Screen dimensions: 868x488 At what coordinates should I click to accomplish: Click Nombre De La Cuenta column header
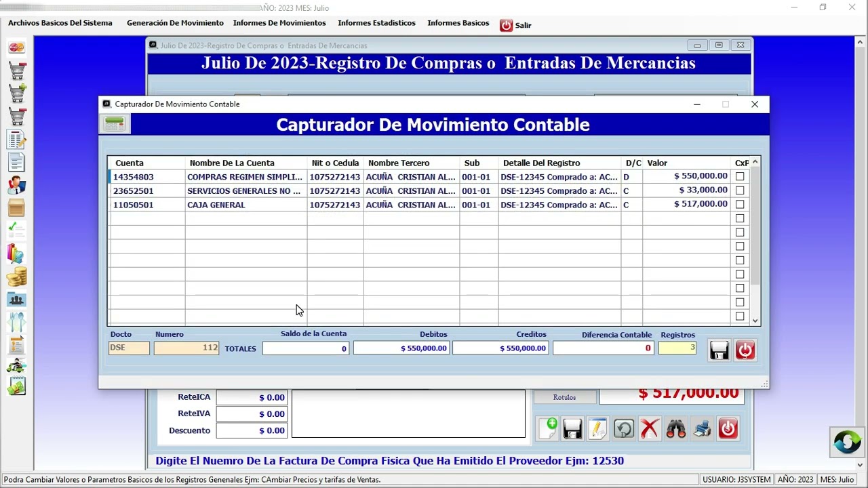click(x=246, y=163)
